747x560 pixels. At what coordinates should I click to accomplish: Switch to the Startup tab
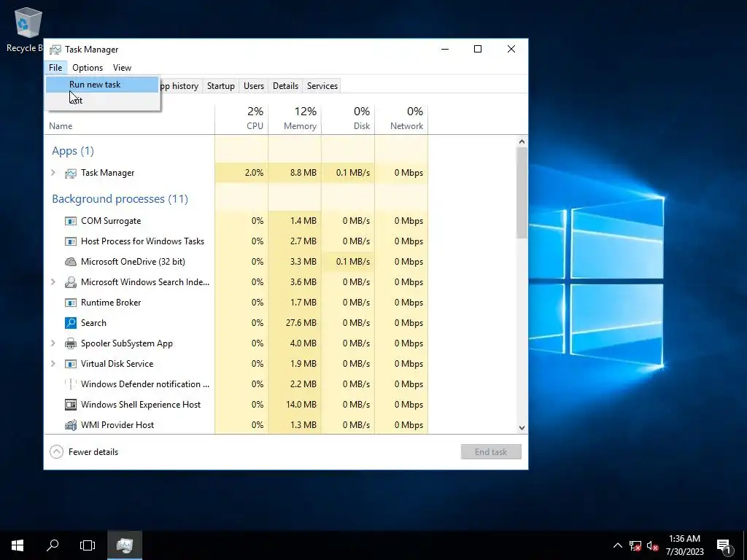tap(221, 86)
